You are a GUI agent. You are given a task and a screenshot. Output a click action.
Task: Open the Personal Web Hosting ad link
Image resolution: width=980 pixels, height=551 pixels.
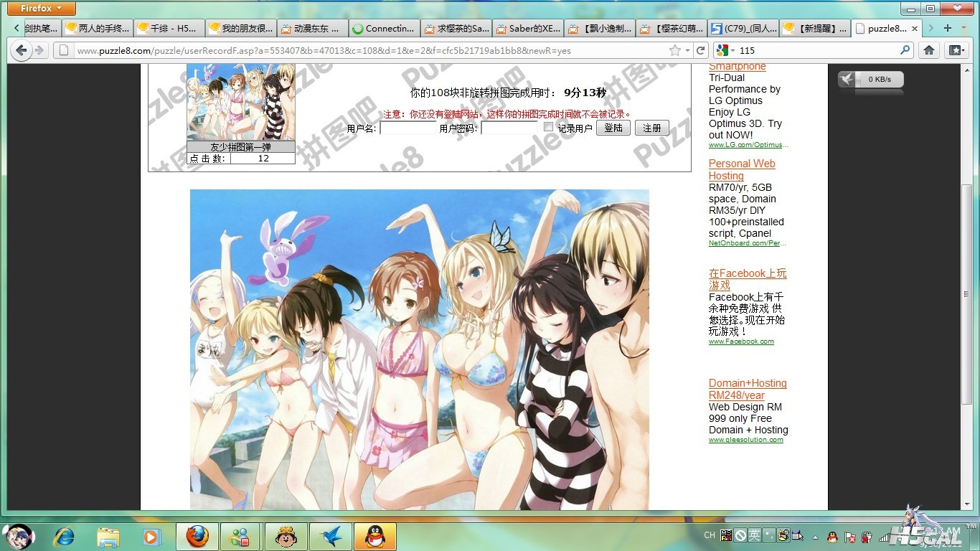742,169
